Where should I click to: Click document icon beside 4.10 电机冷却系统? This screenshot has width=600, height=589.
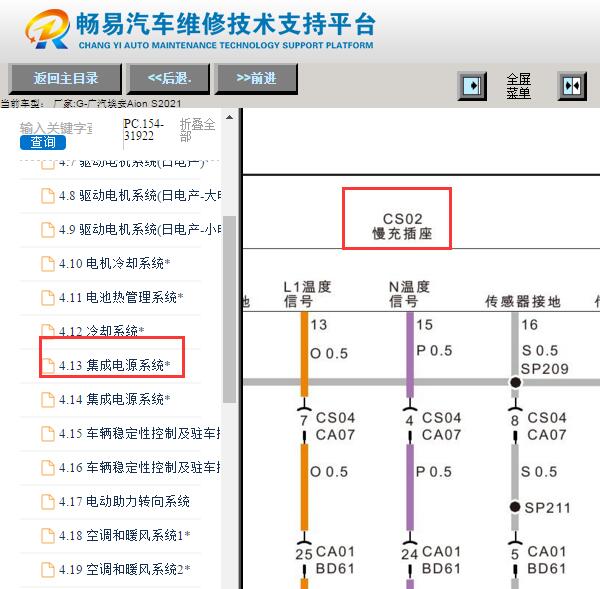coord(48,264)
